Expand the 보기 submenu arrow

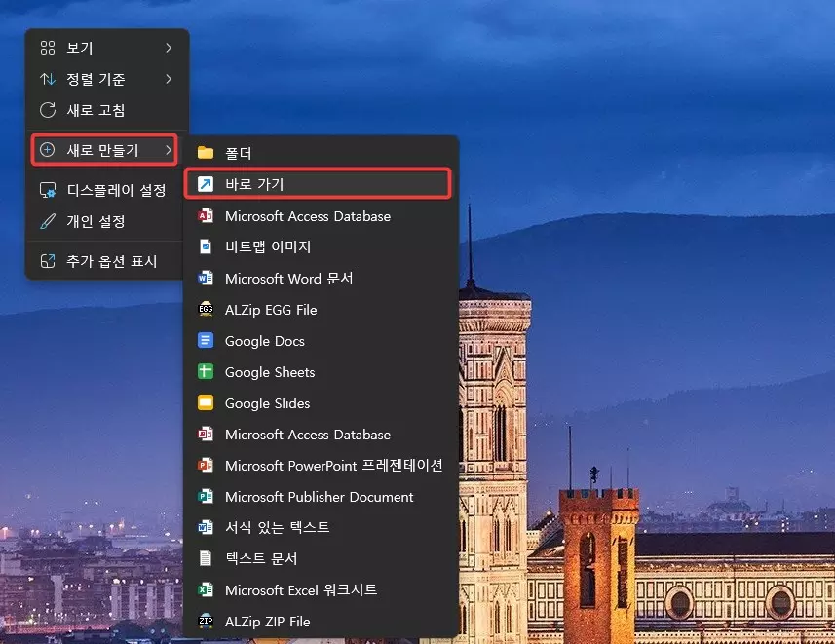[x=169, y=48]
